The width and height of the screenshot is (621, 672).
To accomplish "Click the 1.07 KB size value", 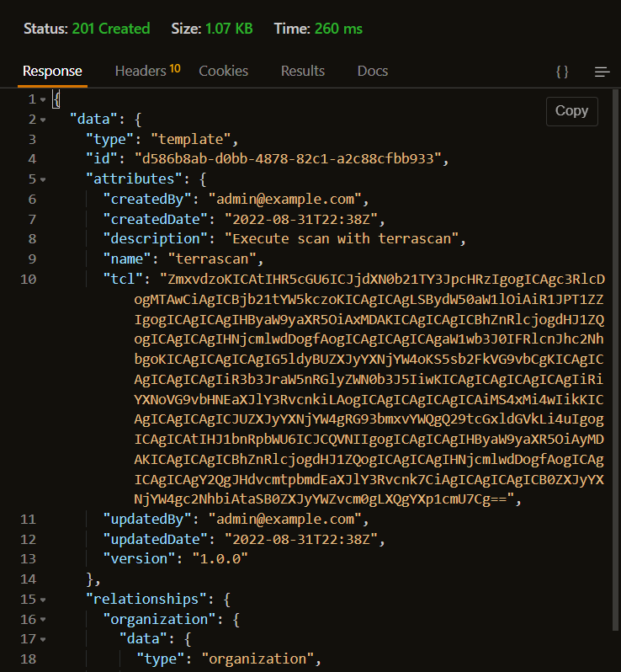I will (x=229, y=29).
